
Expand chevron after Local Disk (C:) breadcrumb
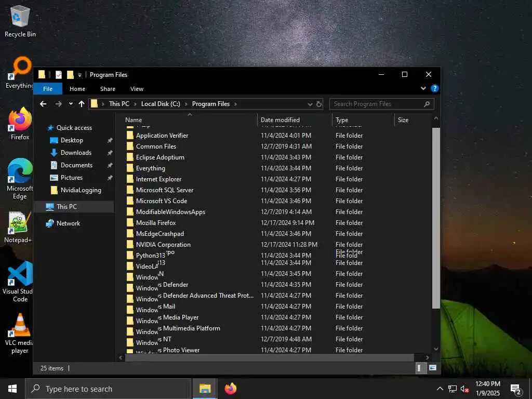point(186,104)
